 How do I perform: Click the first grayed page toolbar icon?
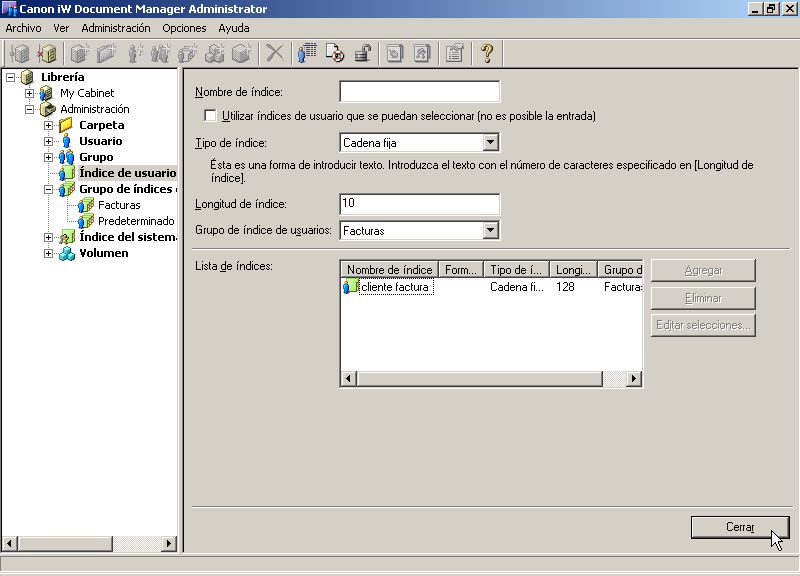pos(394,53)
